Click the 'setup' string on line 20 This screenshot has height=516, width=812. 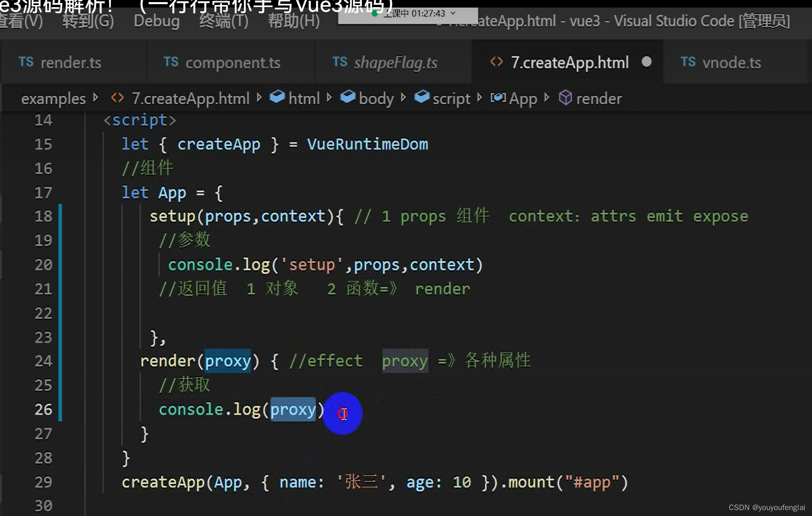coord(312,265)
